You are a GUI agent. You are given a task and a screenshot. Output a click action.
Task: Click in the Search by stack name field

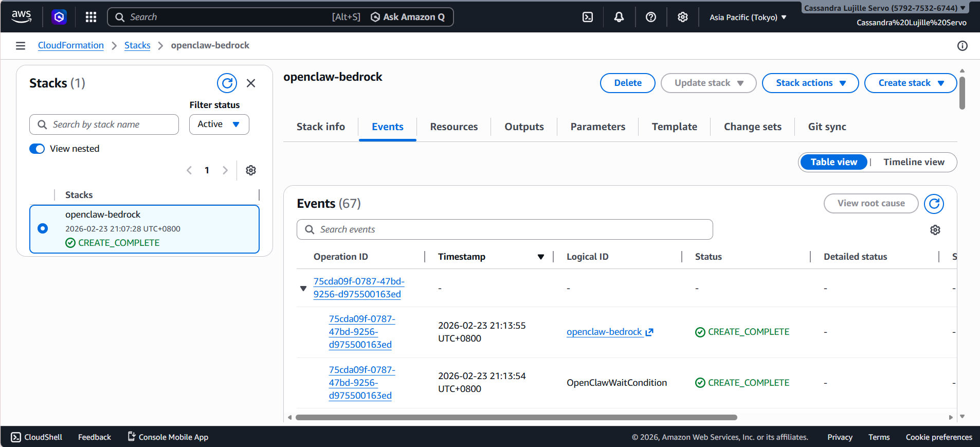[x=104, y=124]
